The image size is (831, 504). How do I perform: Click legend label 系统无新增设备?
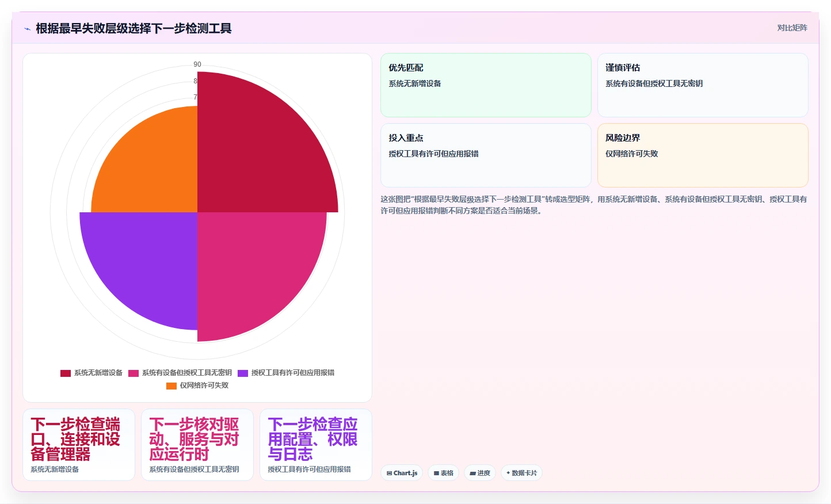click(x=98, y=373)
